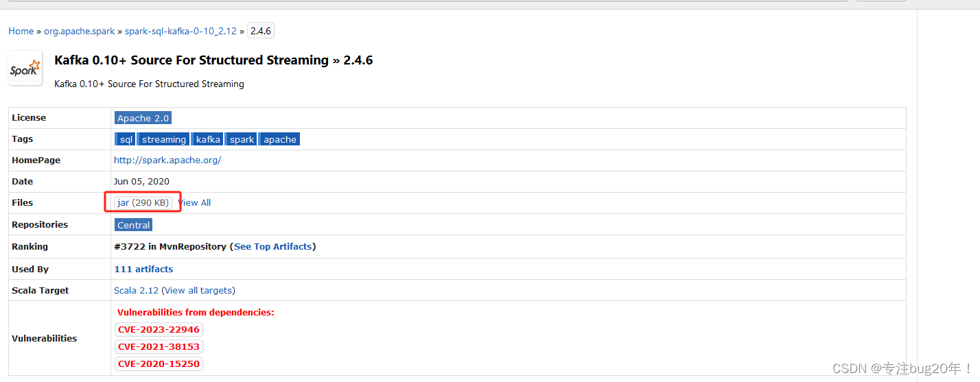This screenshot has width=980, height=382.
Task: Select the 2.4.6 version breadcrumb
Action: (x=261, y=31)
